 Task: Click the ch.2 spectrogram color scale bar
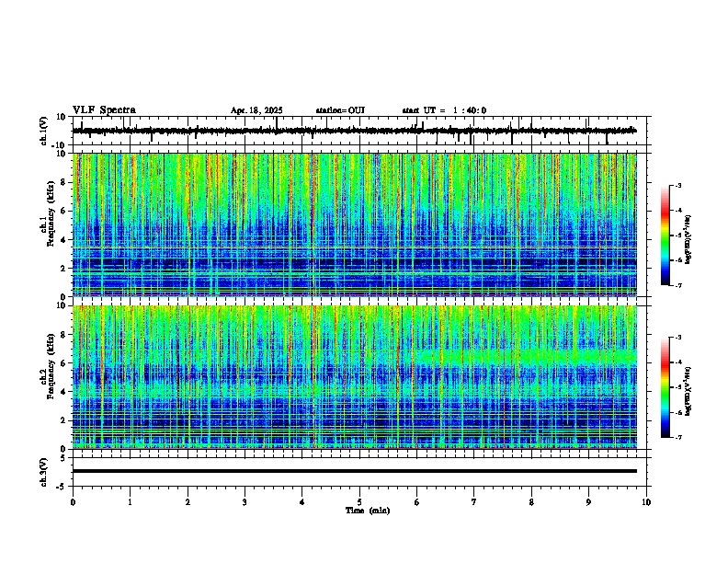point(665,387)
